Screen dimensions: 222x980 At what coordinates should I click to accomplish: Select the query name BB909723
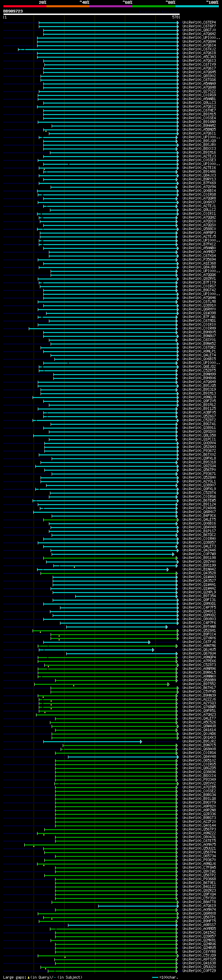[x=13, y=11]
